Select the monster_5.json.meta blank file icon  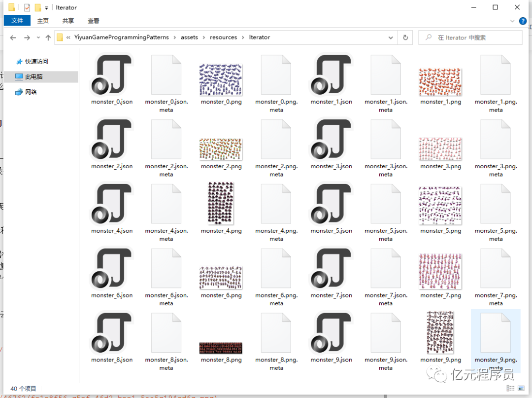(x=386, y=204)
